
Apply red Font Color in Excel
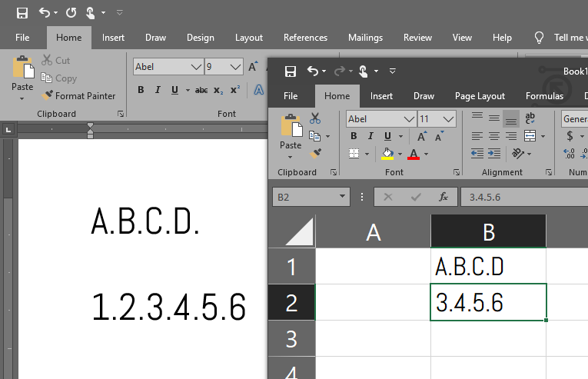[x=414, y=154]
